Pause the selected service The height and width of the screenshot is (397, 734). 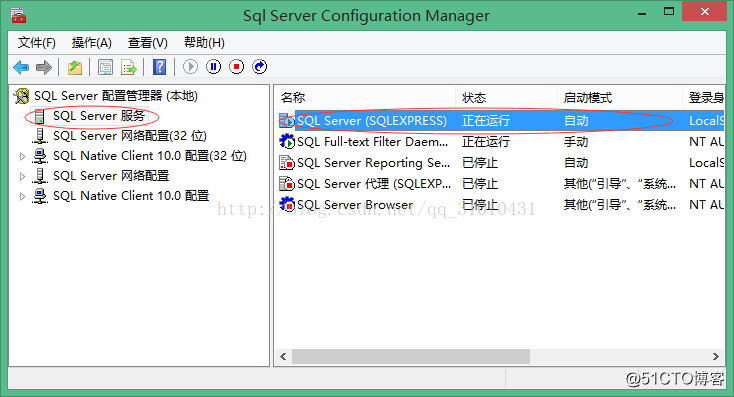point(213,67)
